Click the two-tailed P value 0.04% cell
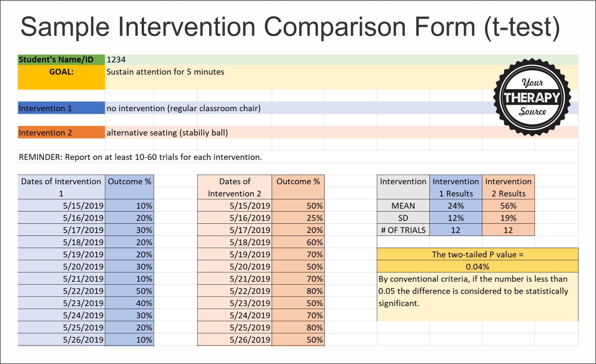 click(x=477, y=266)
